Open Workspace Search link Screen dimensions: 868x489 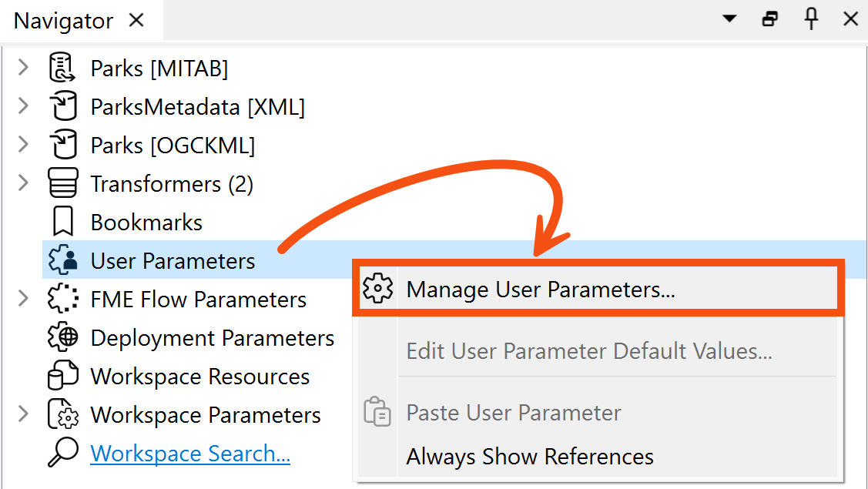point(190,453)
